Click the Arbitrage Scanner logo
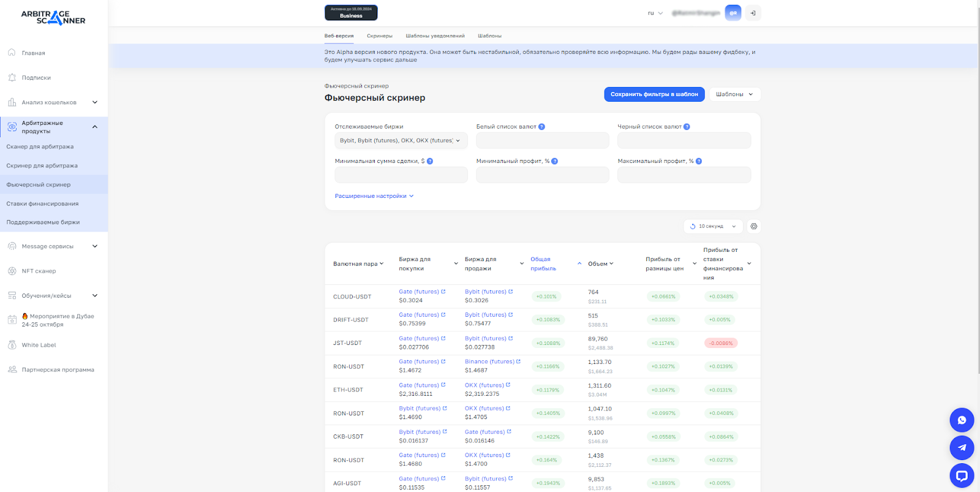Viewport: 980px width, 492px height. pyautogui.click(x=53, y=17)
